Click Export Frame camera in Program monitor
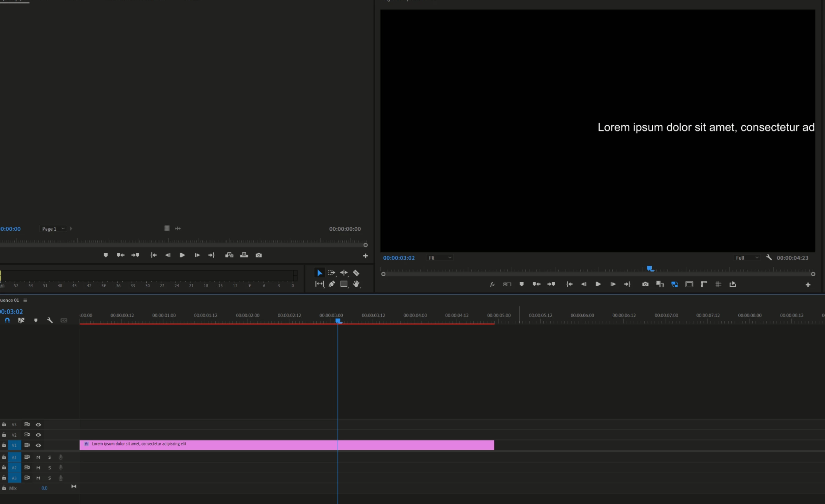 pos(645,284)
